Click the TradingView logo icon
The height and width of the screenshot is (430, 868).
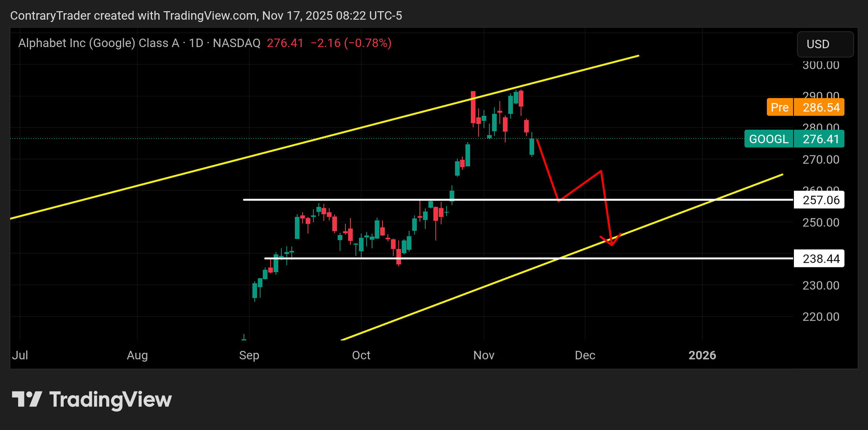[27, 399]
